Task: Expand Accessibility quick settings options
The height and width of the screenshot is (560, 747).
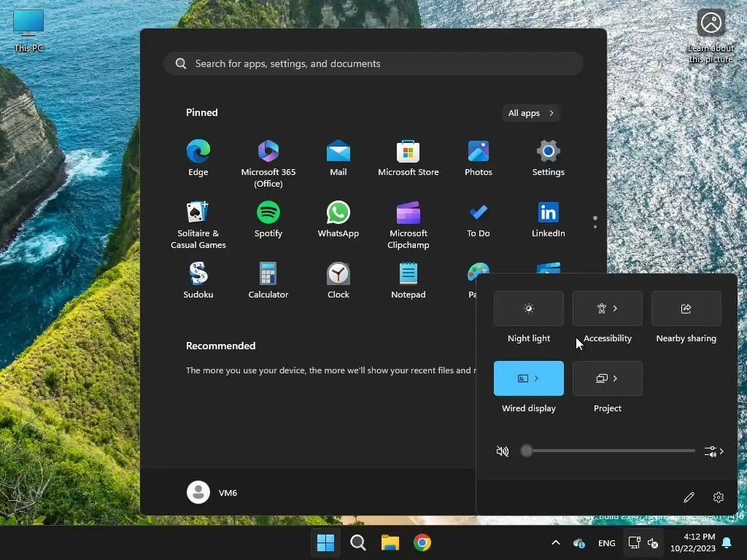Action: pos(615,308)
